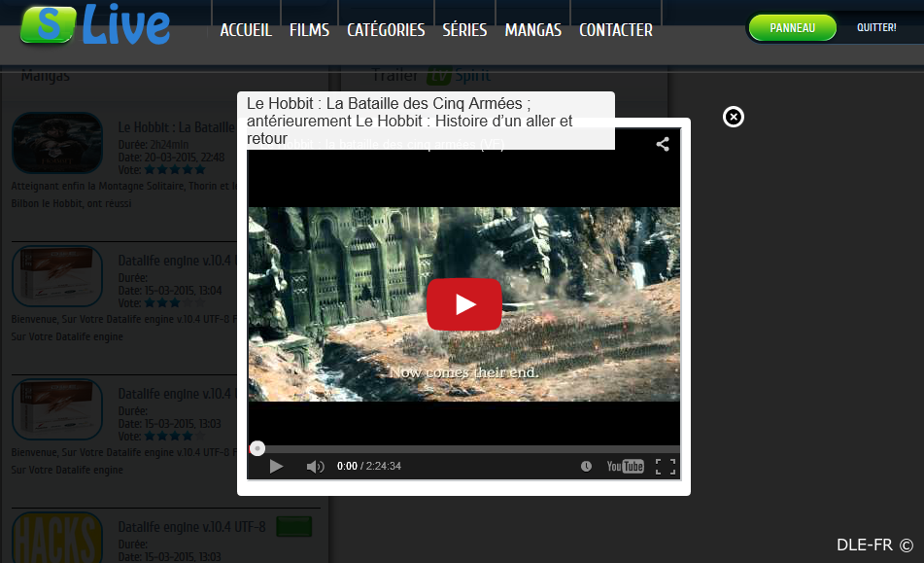Open the CONTACTER page
This screenshot has width=924, height=563.
pos(616,29)
